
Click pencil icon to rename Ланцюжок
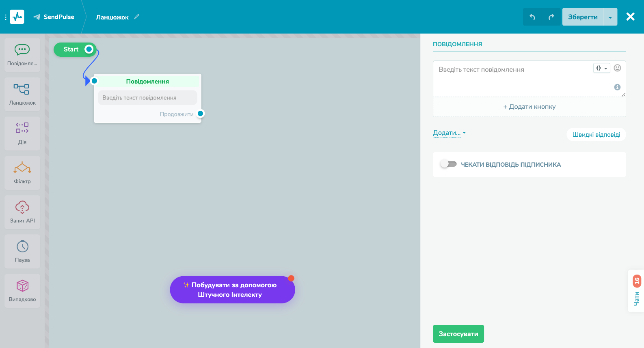(137, 17)
